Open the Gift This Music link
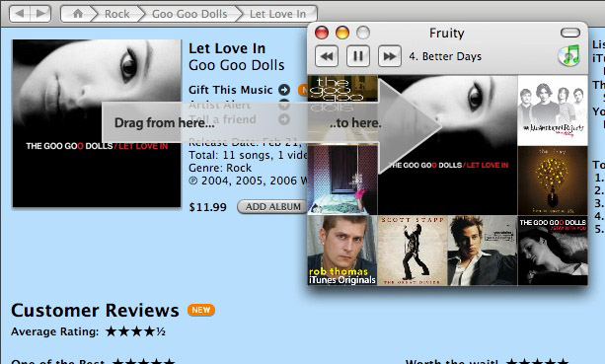Viewport: 605px width, 364px height. point(230,90)
